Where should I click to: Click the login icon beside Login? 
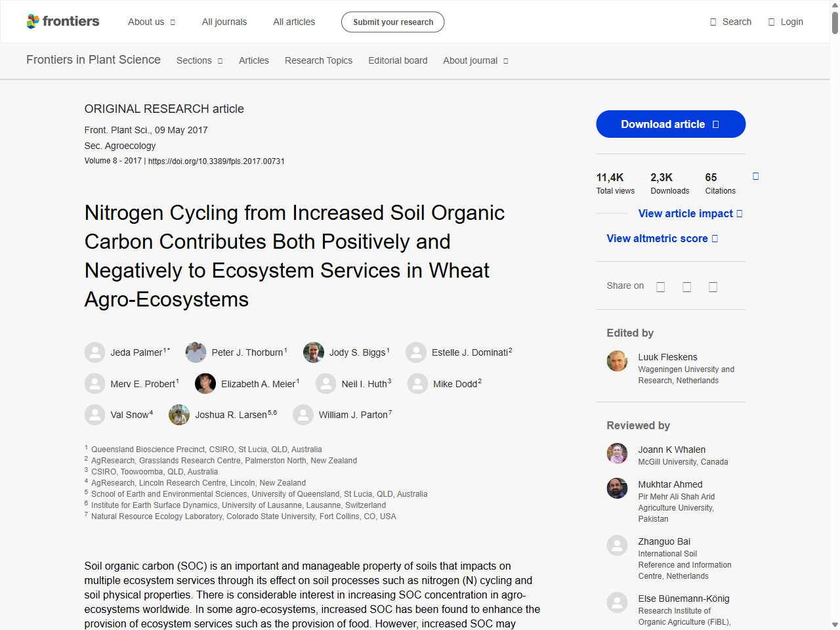(772, 22)
